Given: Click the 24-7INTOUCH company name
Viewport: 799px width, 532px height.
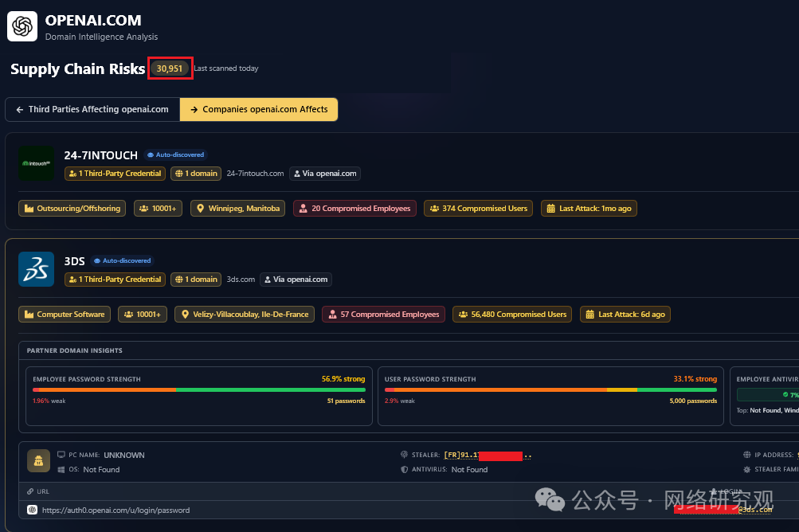Looking at the screenshot, I should pyautogui.click(x=101, y=155).
